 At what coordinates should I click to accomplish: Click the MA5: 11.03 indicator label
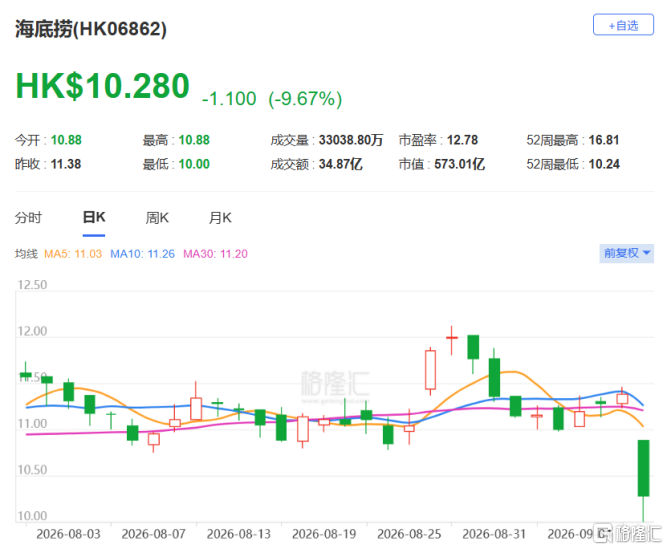tap(73, 254)
